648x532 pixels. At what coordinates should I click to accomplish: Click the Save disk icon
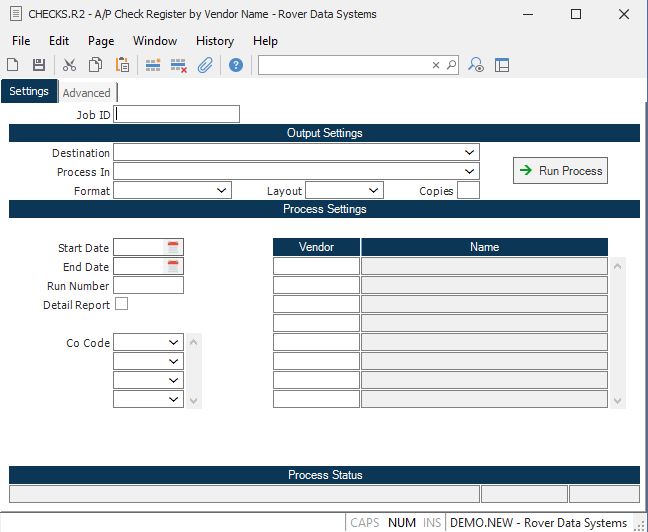pyautogui.click(x=39, y=65)
